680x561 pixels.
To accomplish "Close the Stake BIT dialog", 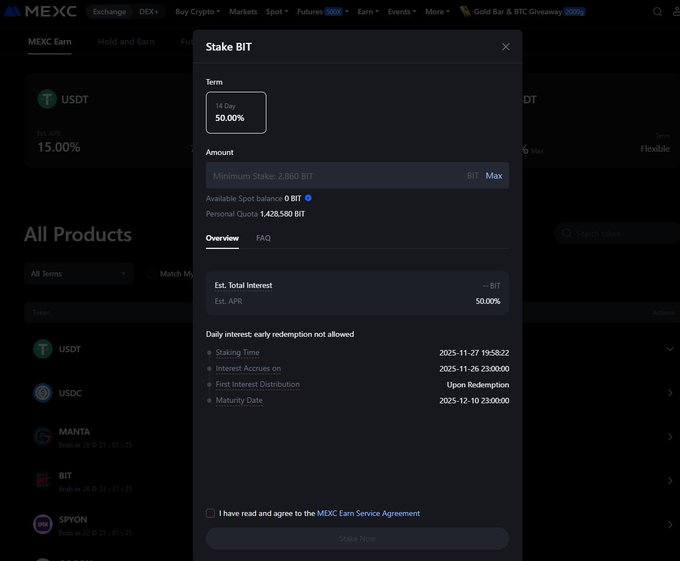I will coord(506,47).
